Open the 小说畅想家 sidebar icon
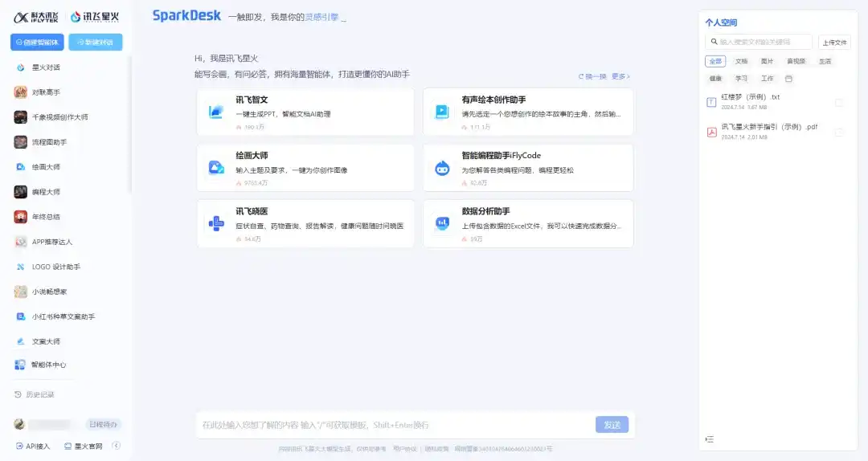The image size is (868, 461). (x=20, y=292)
